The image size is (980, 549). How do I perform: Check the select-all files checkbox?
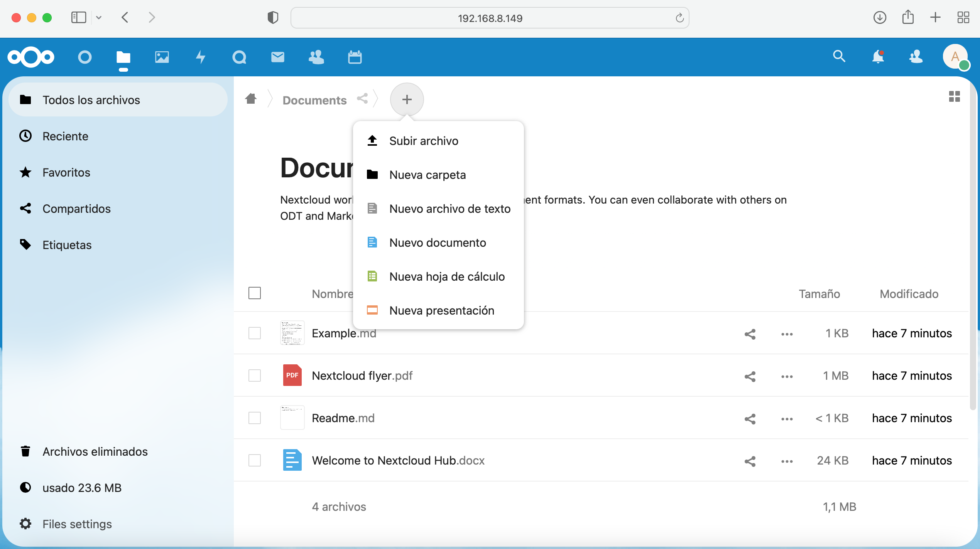click(255, 293)
